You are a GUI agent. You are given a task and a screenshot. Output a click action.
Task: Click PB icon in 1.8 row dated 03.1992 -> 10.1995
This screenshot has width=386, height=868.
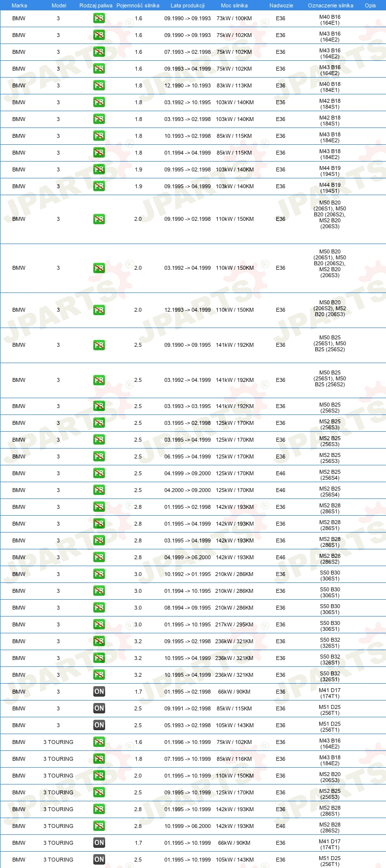[x=99, y=102]
